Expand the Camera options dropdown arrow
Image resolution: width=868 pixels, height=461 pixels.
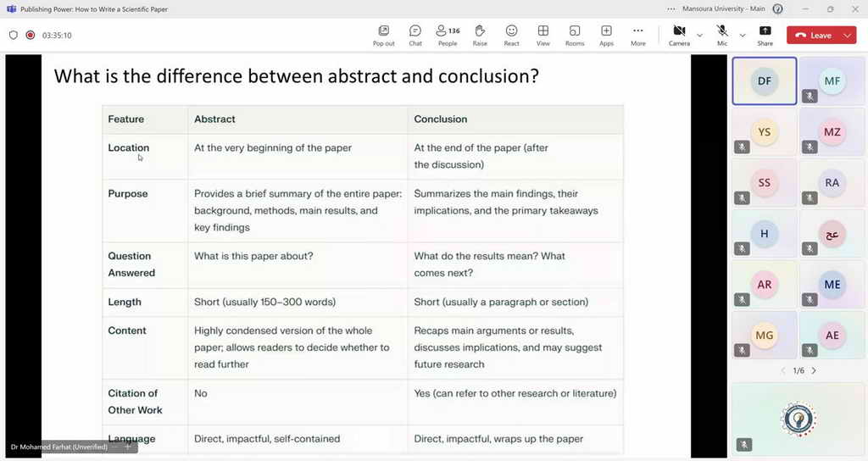click(x=699, y=36)
